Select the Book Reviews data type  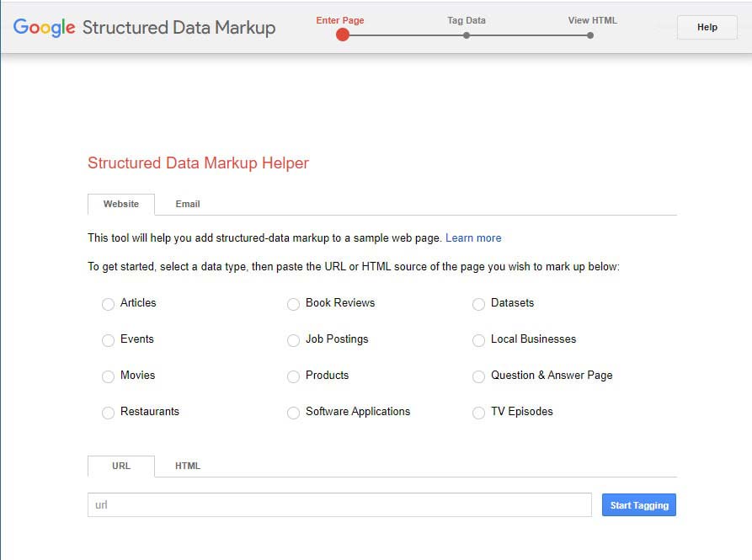293,304
